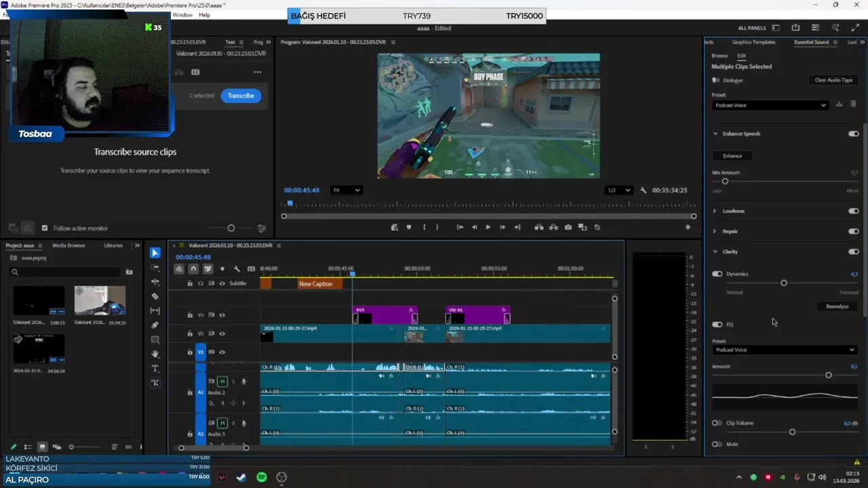Step back one frame
Viewport: 868px width, 488px height.
pyautogui.click(x=474, y=227)
